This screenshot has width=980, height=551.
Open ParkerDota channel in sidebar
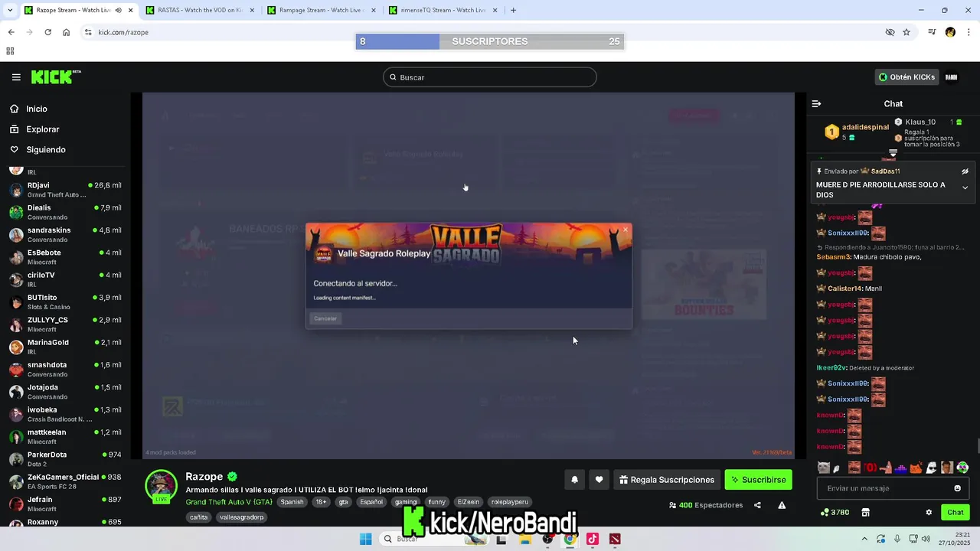point(65,459)
